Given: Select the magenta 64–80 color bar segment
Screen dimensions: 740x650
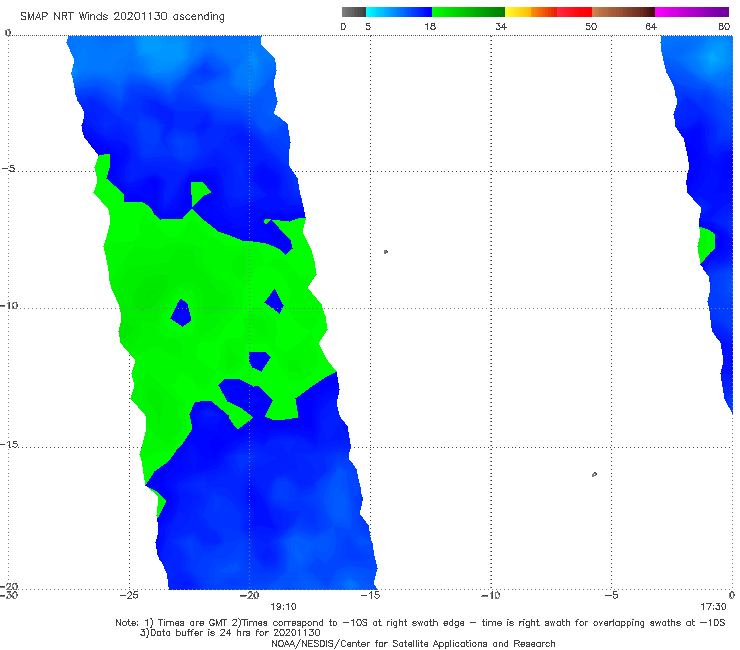Looking at the screenshot, I should [692, 12].
